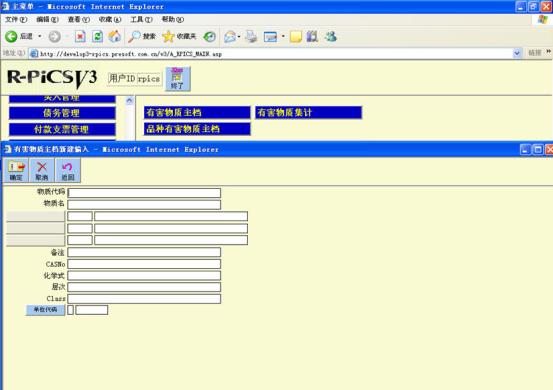Open the Back button history dropdown arrow
The image size is (553, 390).
(40, 36)
